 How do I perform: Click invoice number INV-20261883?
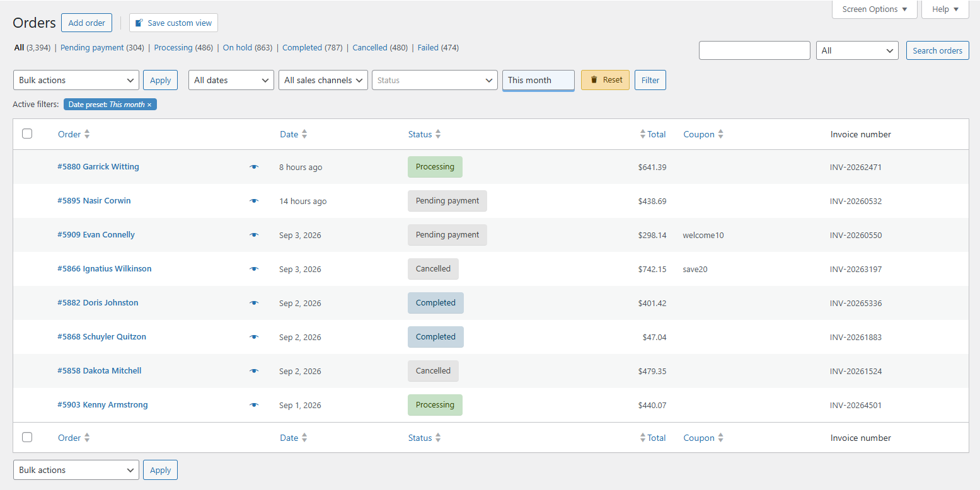856,338
